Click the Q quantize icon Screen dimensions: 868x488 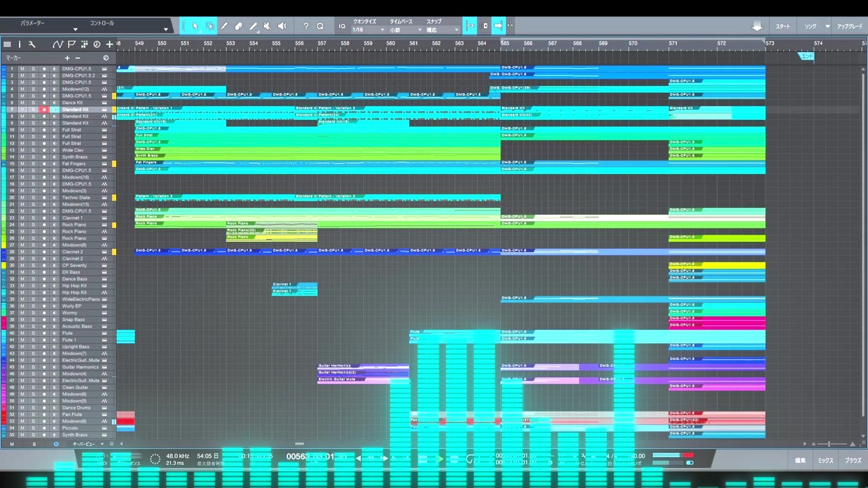click(320, 26)
